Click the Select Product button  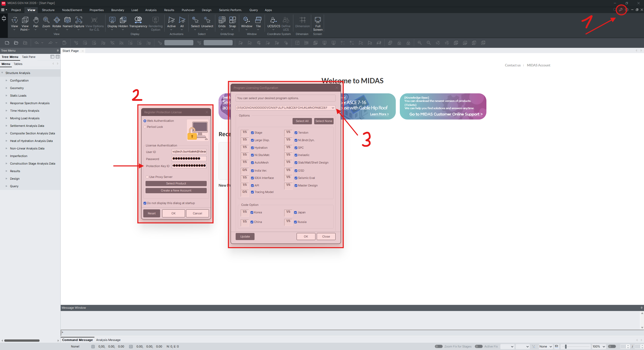(x=176, y=183)
